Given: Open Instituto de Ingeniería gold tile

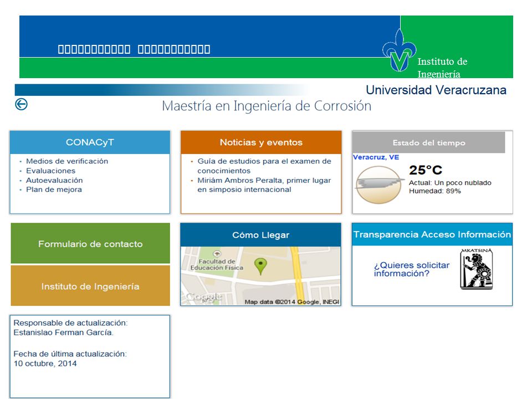Looking at the screenshot, I should click(x=90, y=286).
